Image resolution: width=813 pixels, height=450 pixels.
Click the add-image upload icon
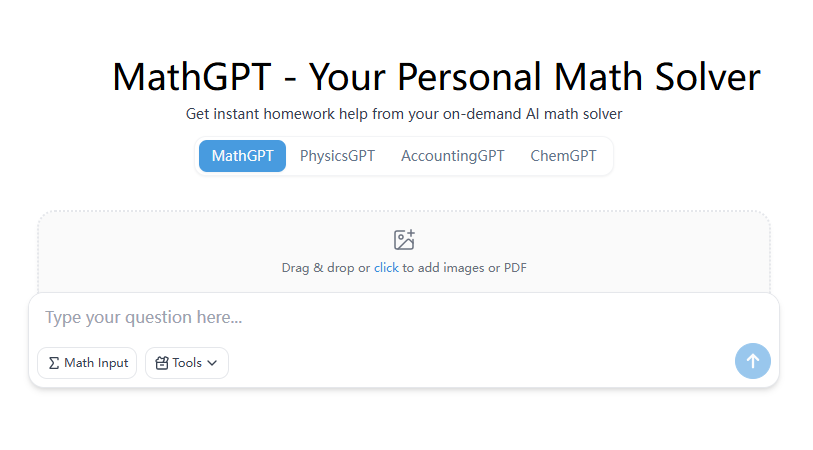(404, 240)
